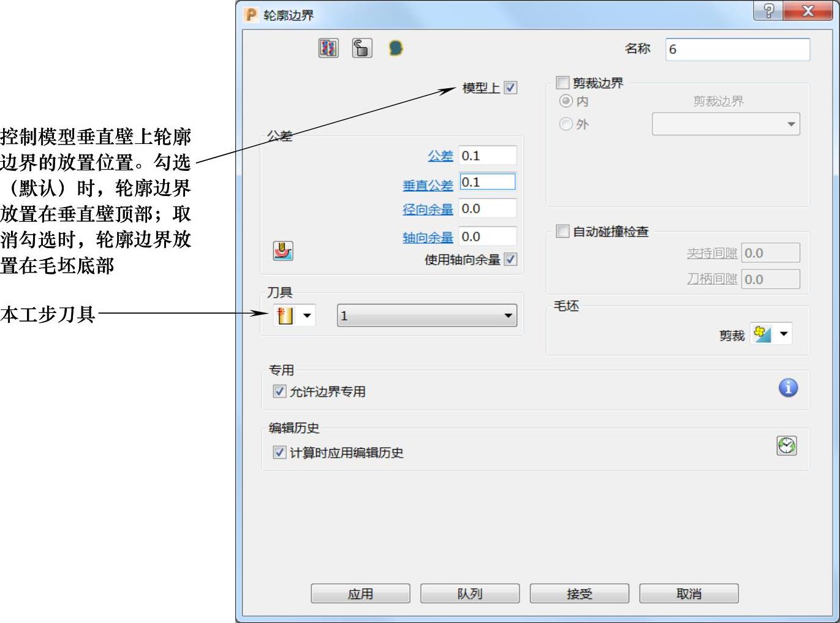This screenshot has width=840, height=623.
Task: Click the 公差 value field
Action: (x=488, y=156)
